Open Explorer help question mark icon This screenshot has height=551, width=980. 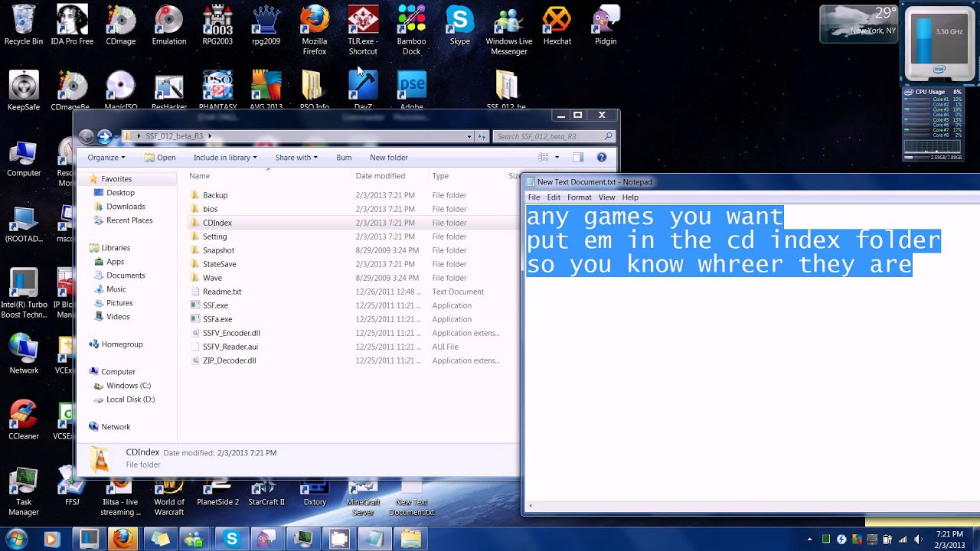602,157
